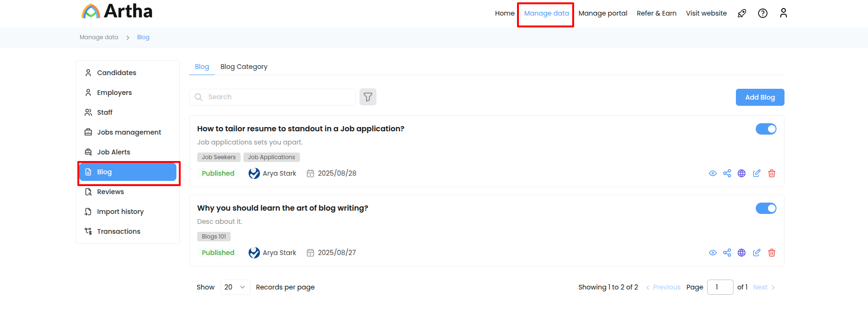Click the filter funnel icon beside search
Viewport: 868px width, 332px height.
coord(367,97)
